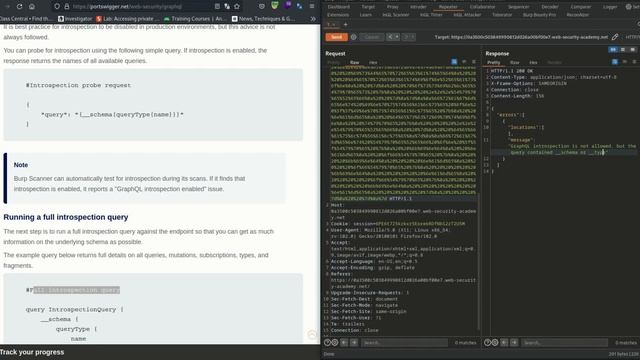The image size is (640, 360).
Task: Click the purple extension icon
Action: [288, 6]
